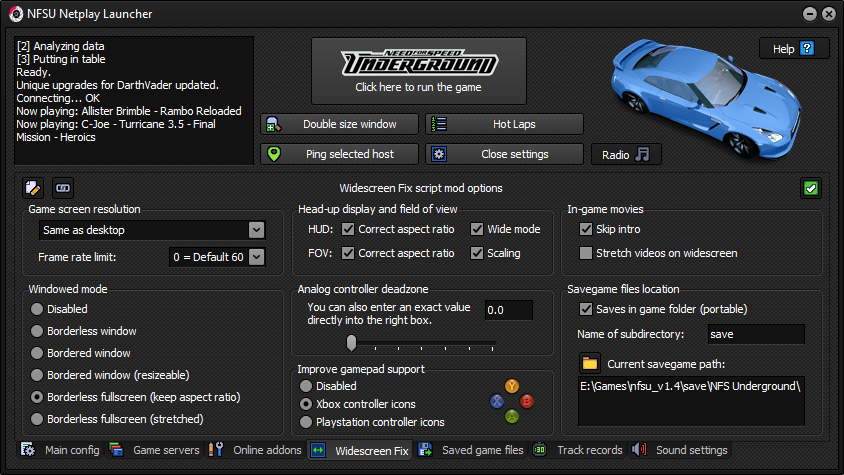Select Windowed mode Disabled

coord(37,309)
